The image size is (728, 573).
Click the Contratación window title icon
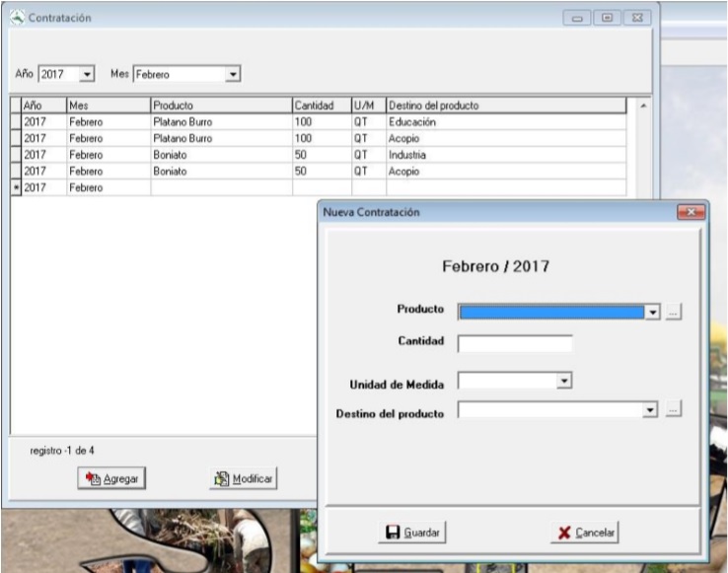(x=16, y=19)
